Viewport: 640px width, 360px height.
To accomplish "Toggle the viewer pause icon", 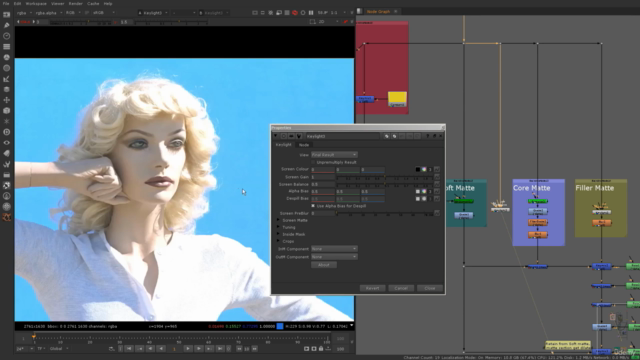I will 311,13.
